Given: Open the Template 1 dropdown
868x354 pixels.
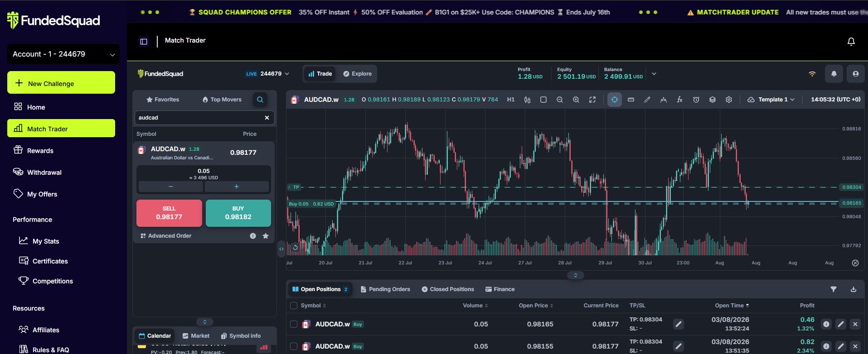Looking at the screenshot, I should click(x=771, y=100).
